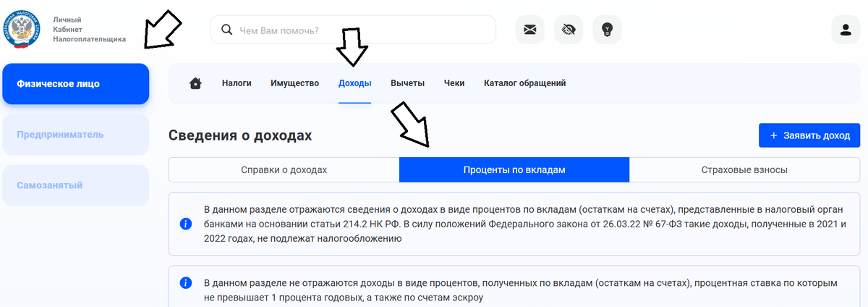Go to home via house icon
This screenshot has width=868, height=307.
click(195, 83)
